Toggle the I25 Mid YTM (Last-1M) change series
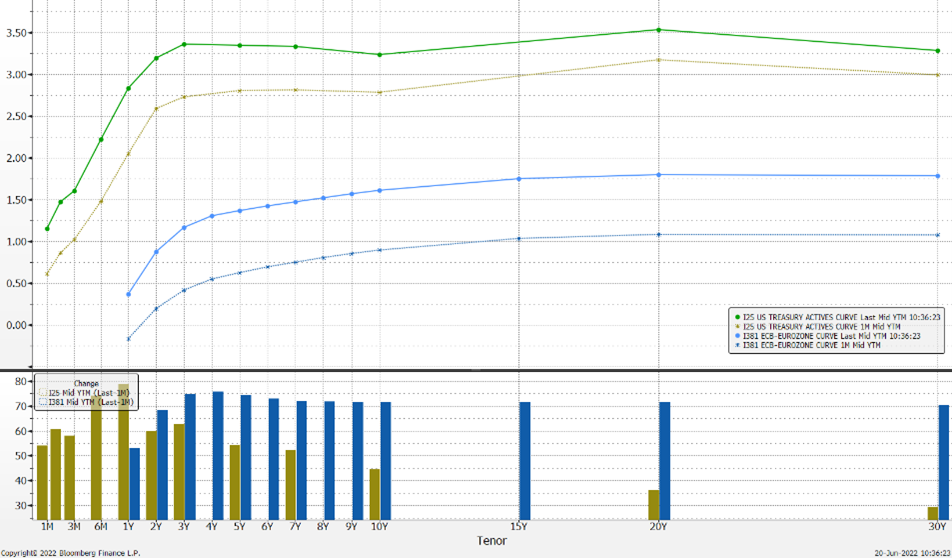The image size is (952, 558). pos(86,393)
